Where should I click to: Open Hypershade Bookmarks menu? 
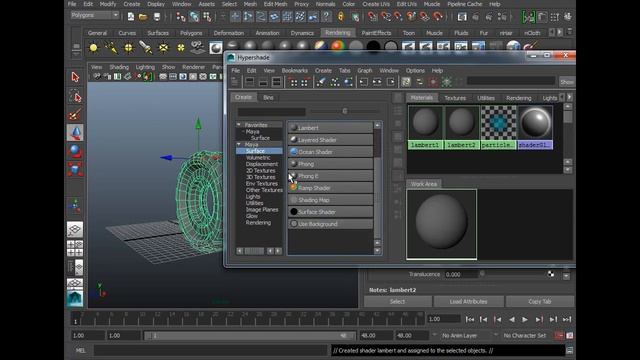294,71
